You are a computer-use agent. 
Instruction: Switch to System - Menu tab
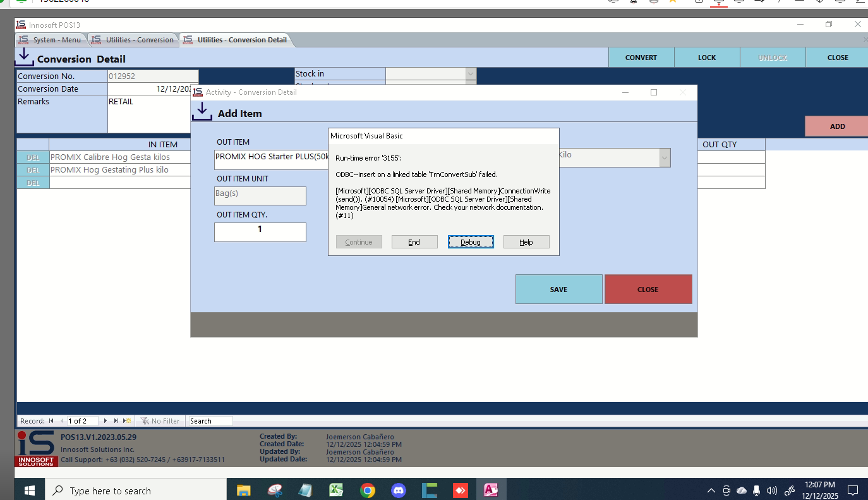click(51, 40)
